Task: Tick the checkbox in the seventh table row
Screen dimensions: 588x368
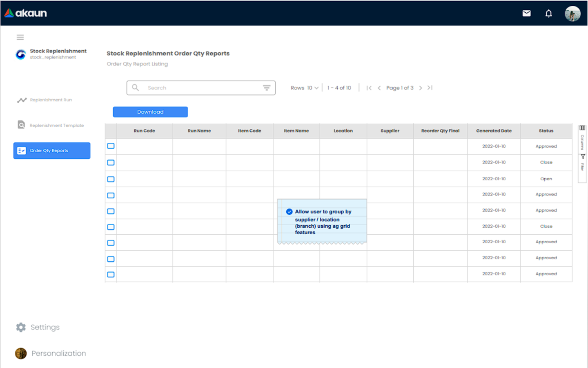Action: pos(111,243)
